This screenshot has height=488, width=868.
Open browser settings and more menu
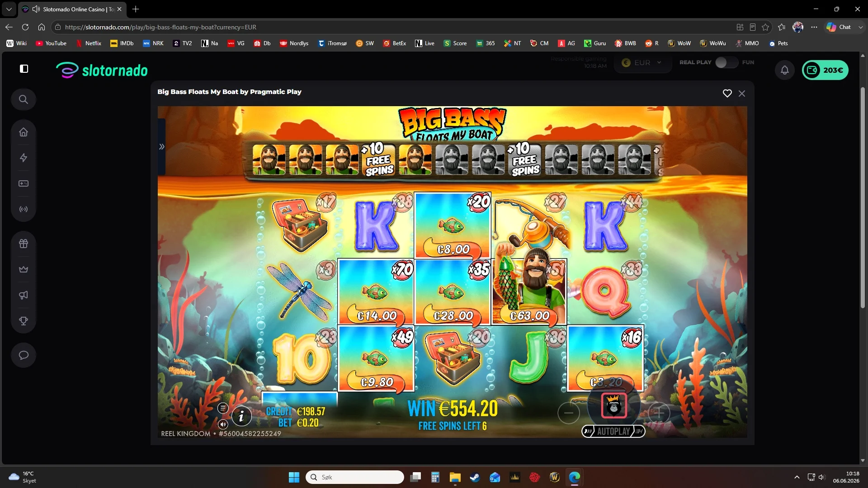coord(814,27)
